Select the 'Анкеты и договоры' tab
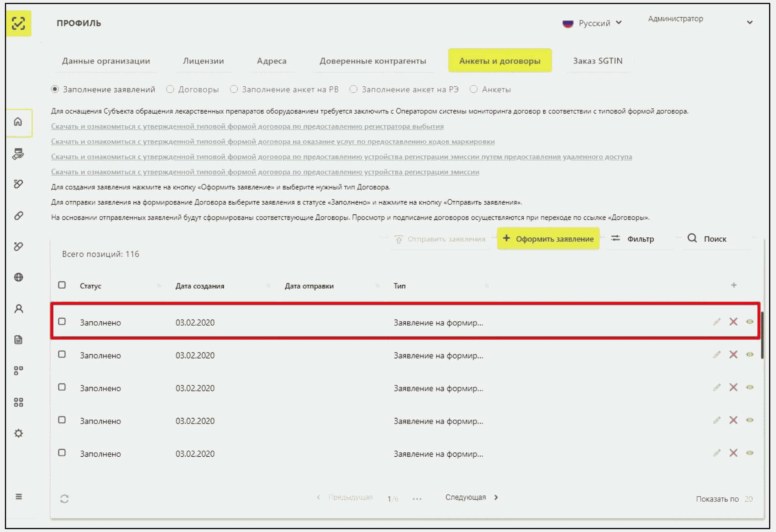 [x=500, y=61]
